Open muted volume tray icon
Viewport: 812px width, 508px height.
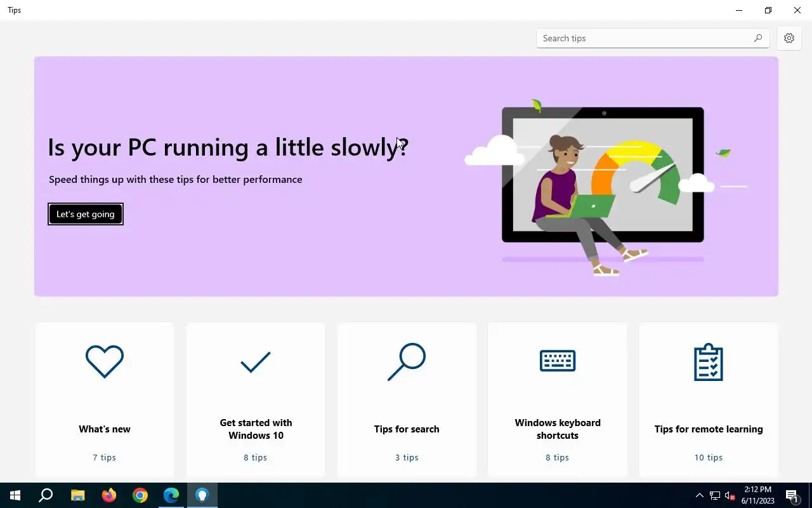coord(730,495)
